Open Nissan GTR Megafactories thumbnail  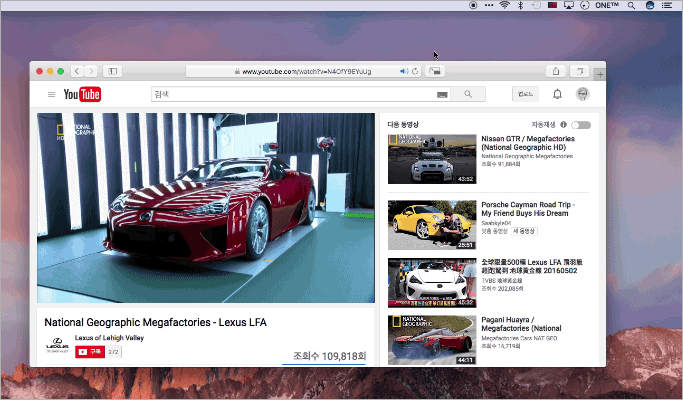(x=432, y=159)
